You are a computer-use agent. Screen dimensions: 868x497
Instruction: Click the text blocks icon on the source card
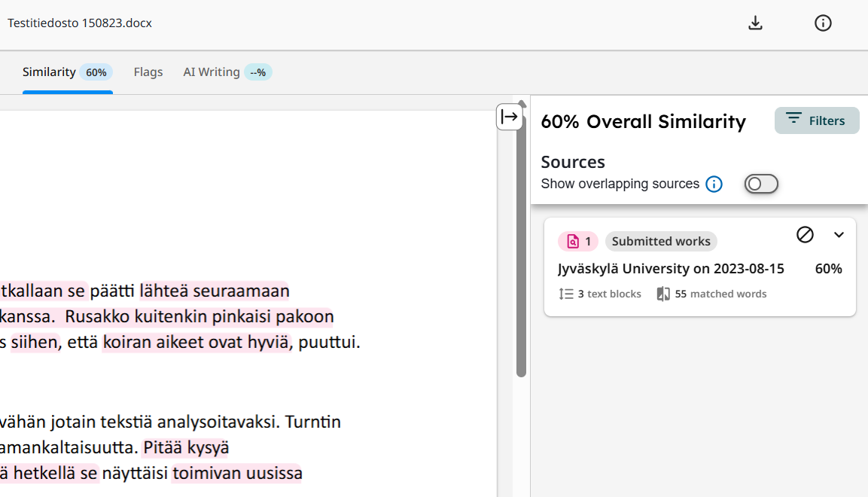[567, 294]
